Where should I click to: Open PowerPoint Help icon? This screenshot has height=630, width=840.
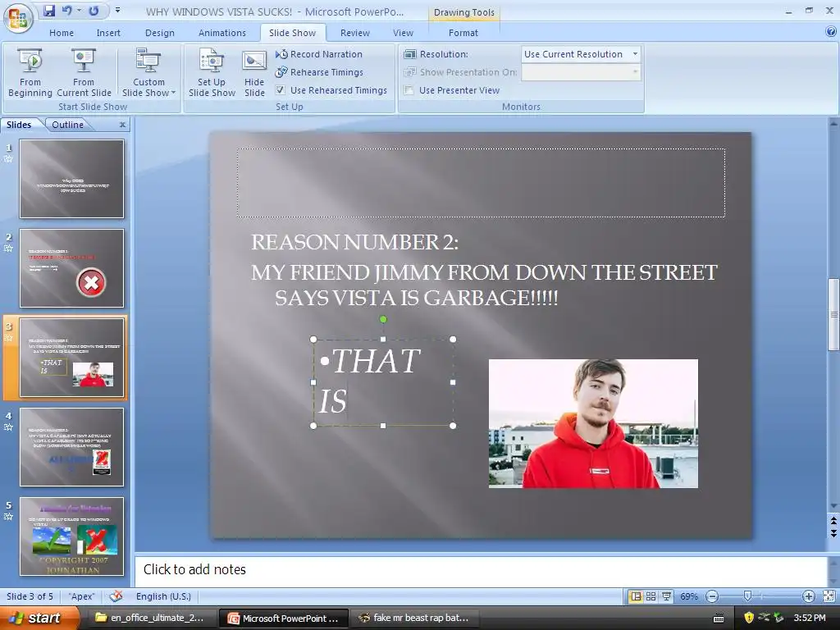pyautogui.click(x=831, y=32)
